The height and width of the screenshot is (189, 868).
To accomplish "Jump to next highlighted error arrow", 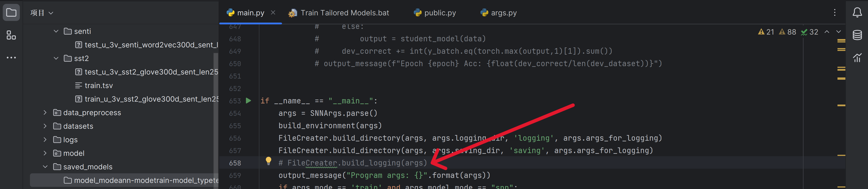I will tap(838, 32).
